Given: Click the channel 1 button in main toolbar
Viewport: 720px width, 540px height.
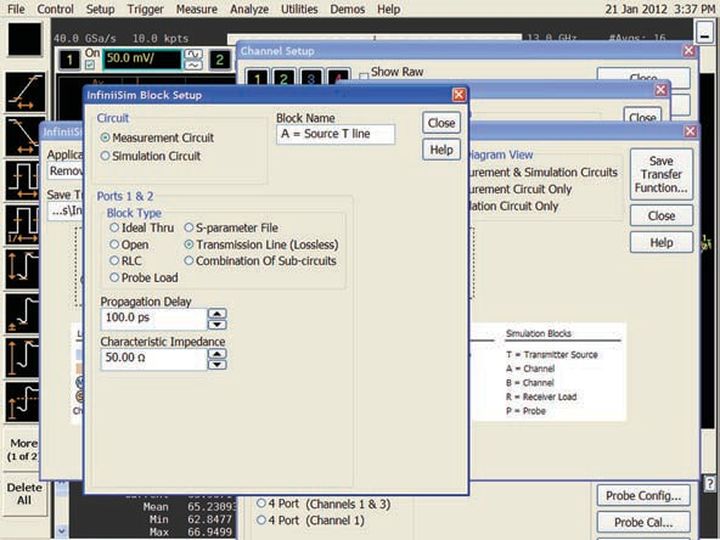Looking at the screenshot, I should (x=69, y=59).
